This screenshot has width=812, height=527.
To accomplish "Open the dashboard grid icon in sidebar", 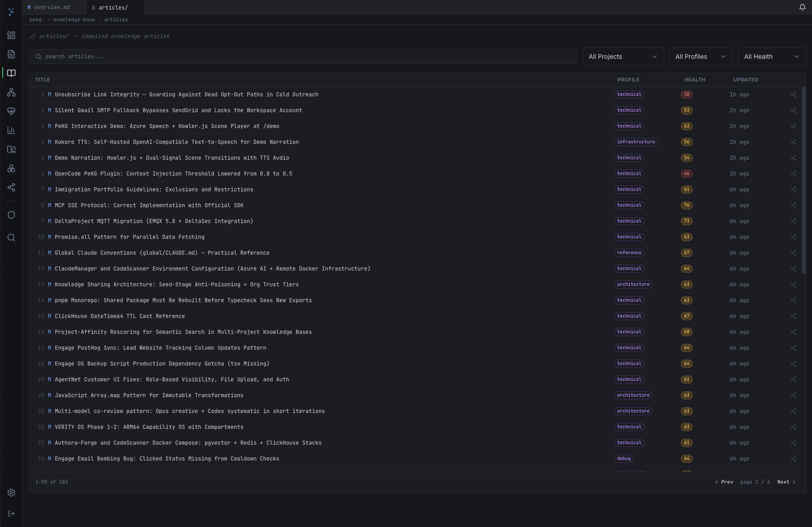I will pos(11,35).
